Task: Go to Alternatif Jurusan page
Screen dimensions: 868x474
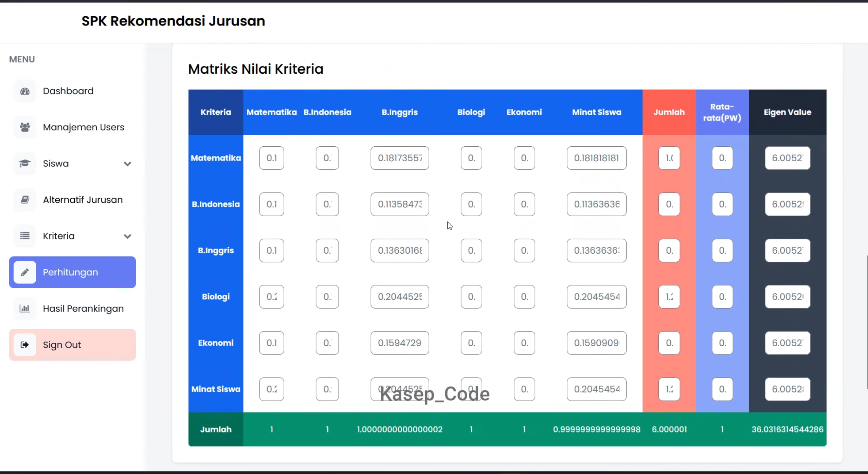Action: point(72,200)
